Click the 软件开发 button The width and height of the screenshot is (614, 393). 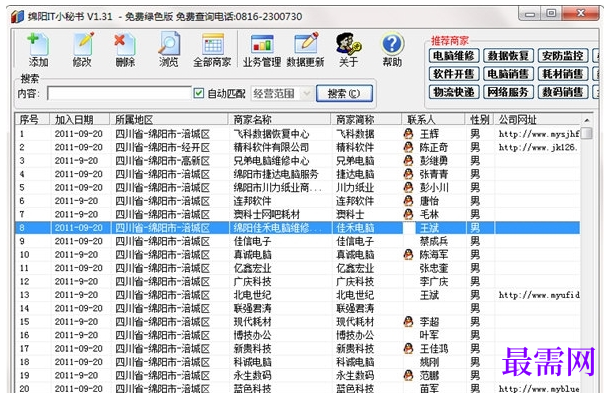(454, 74)
